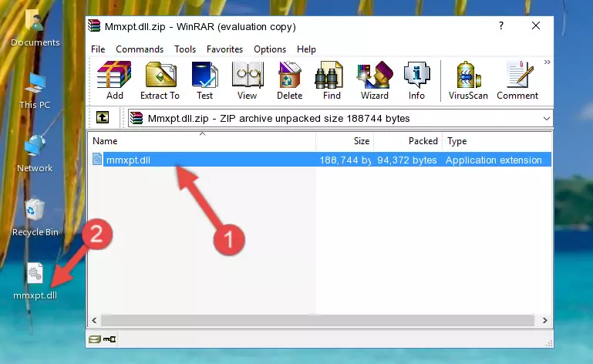The width and height of the screenshot is (593, 364).
Task: Close the WinRAR window
Action: (x=535, y=25)
